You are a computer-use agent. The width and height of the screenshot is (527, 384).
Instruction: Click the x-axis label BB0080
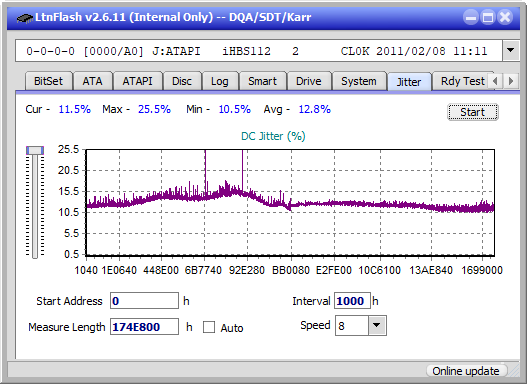[291, 270]
